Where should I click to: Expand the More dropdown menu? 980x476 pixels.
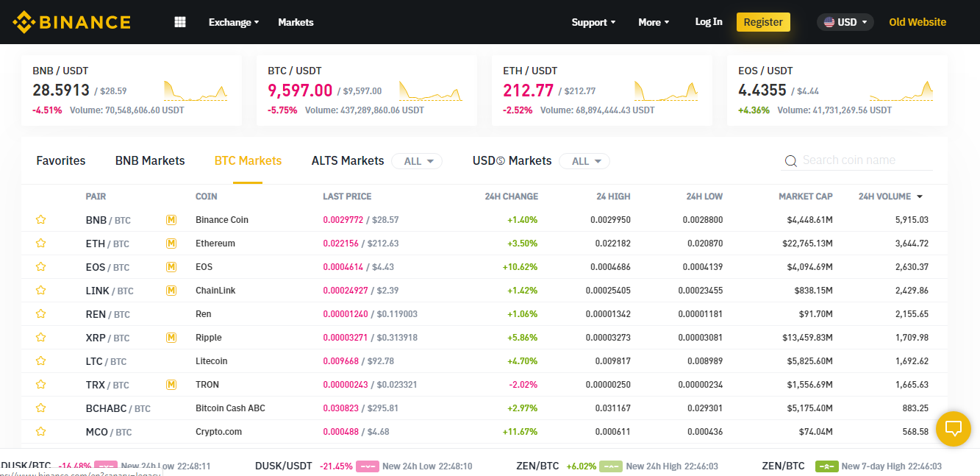click(x=654, y=22)
